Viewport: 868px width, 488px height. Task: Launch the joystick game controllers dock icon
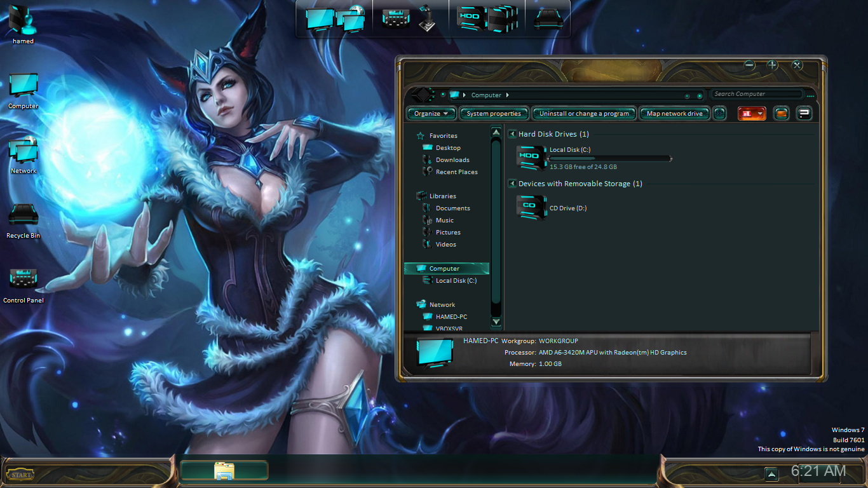(428, 18)
